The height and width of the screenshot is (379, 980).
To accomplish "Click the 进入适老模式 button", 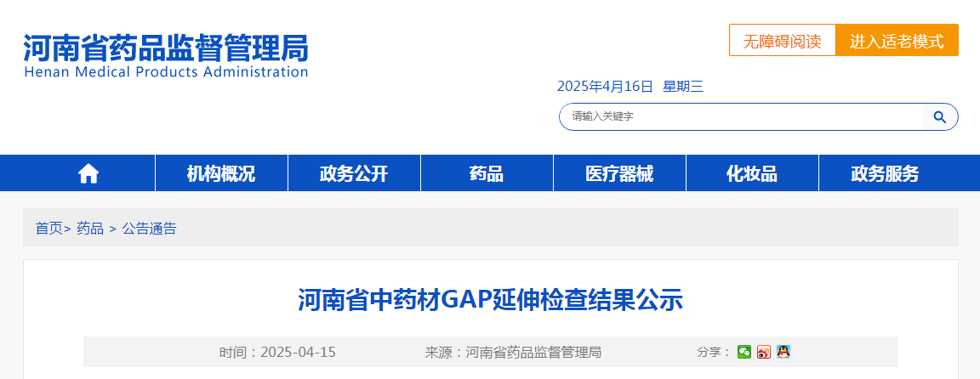I will [x=897, y=41].
